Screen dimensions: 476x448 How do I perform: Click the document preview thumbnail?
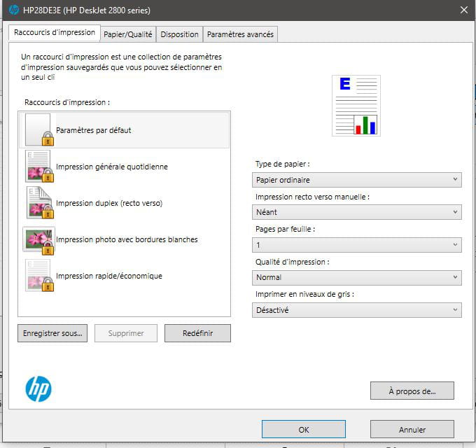click(x=356, y=106)
